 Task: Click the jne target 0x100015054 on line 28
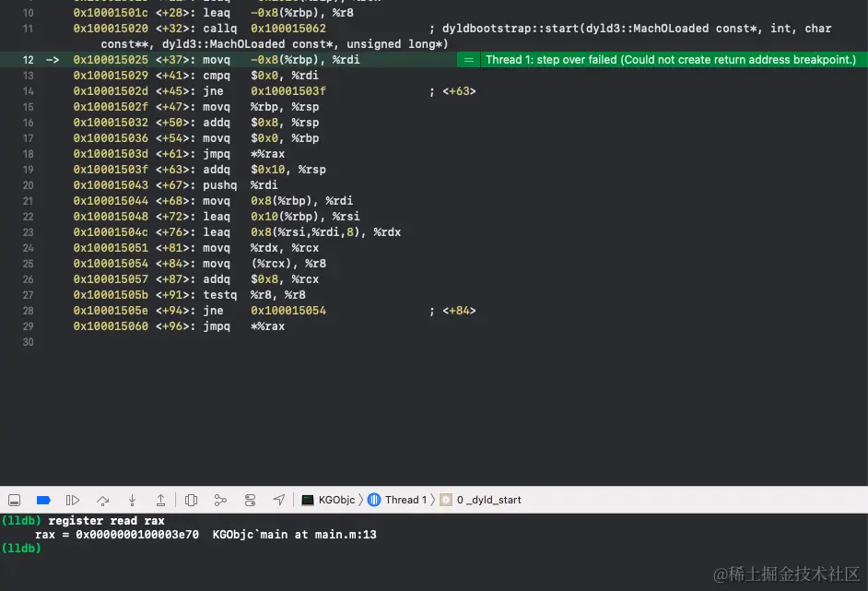tap(288, 311)
